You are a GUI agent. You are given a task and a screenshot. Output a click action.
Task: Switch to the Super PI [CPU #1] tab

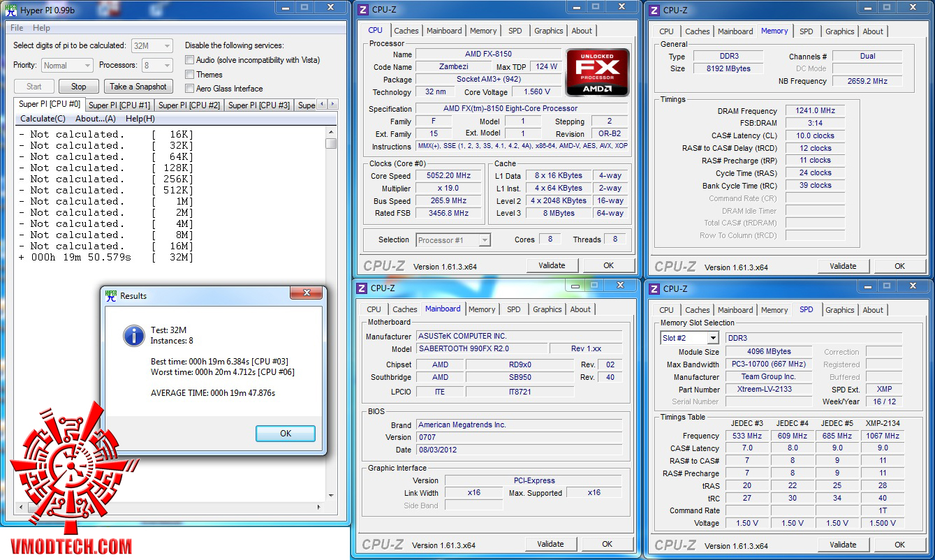tap(119, 105)
